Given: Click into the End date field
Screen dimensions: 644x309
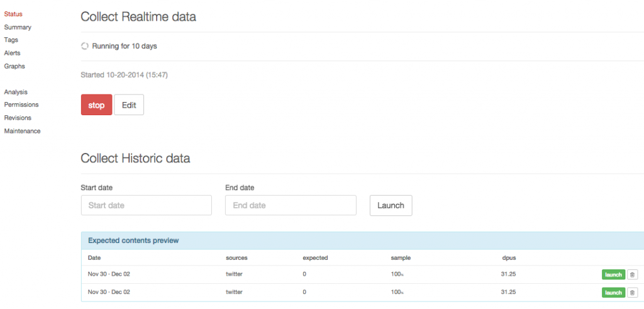Looking at the screenshot, I should [290, 206].
